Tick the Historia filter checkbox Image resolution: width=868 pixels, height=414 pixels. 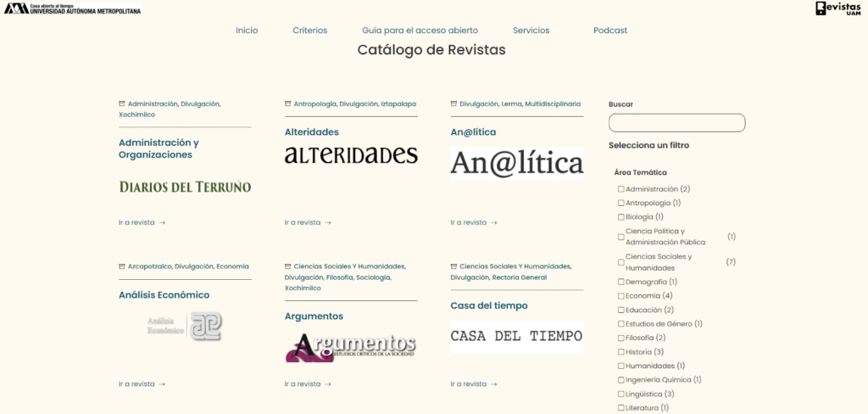point(621,352)
